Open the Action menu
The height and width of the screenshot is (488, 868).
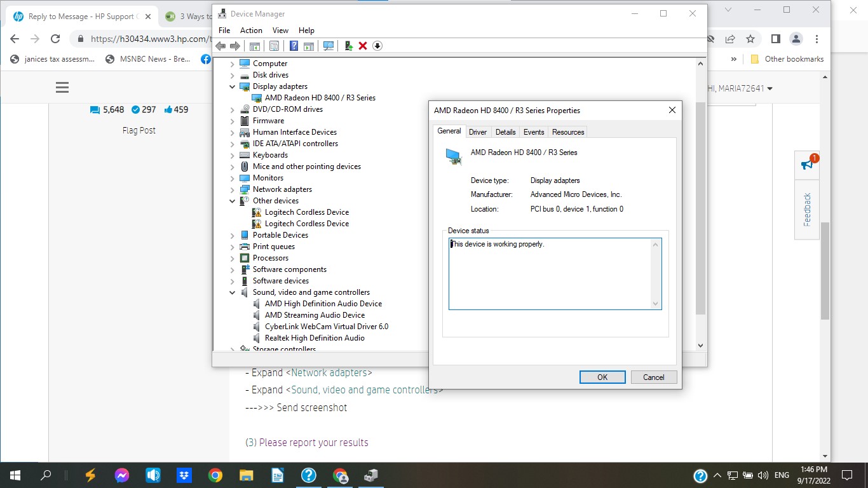[x=251, y=30]
